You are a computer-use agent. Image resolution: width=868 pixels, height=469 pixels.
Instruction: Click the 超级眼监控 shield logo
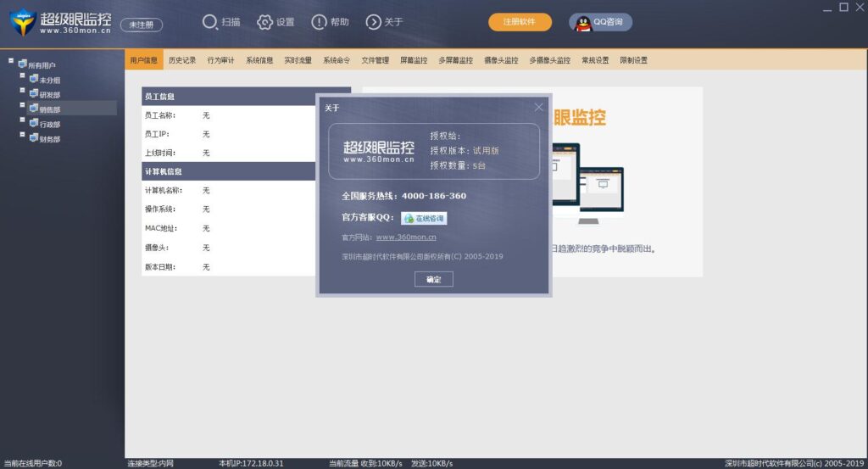[22, 23]
